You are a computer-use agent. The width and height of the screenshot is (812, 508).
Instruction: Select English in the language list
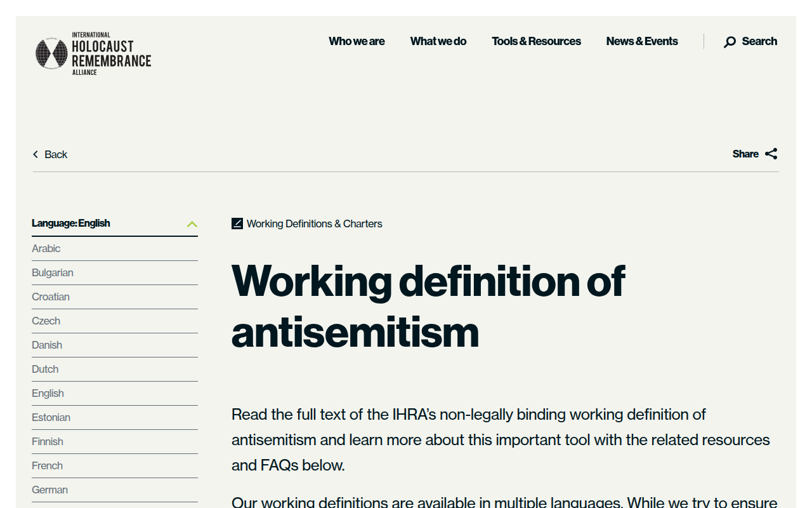pyautogui.click(x=115, y=394)
